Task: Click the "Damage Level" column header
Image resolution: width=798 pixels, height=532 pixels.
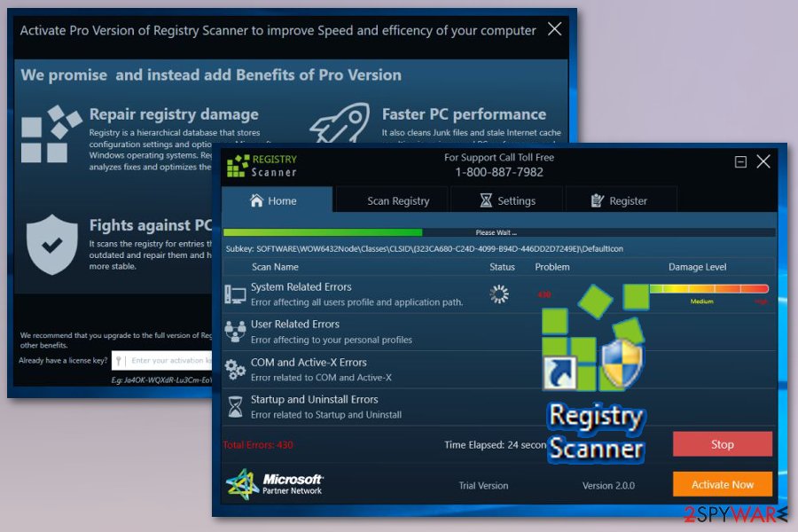Action: click(x=697, y=267)
